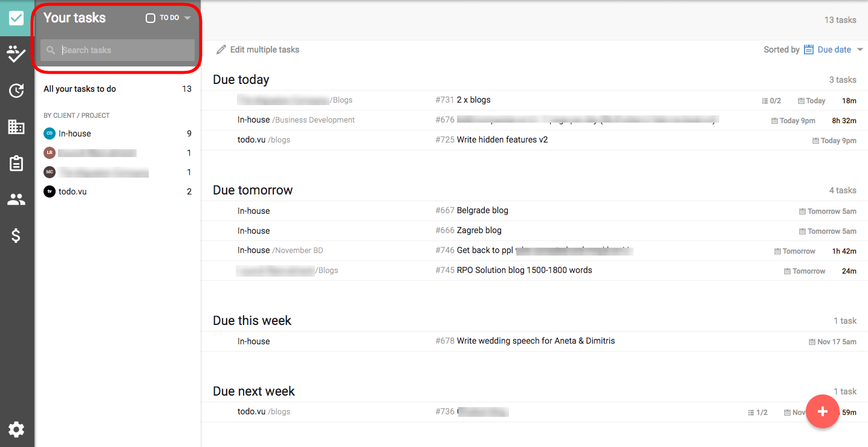Open the time tracking clock icon

click(16, 91)
